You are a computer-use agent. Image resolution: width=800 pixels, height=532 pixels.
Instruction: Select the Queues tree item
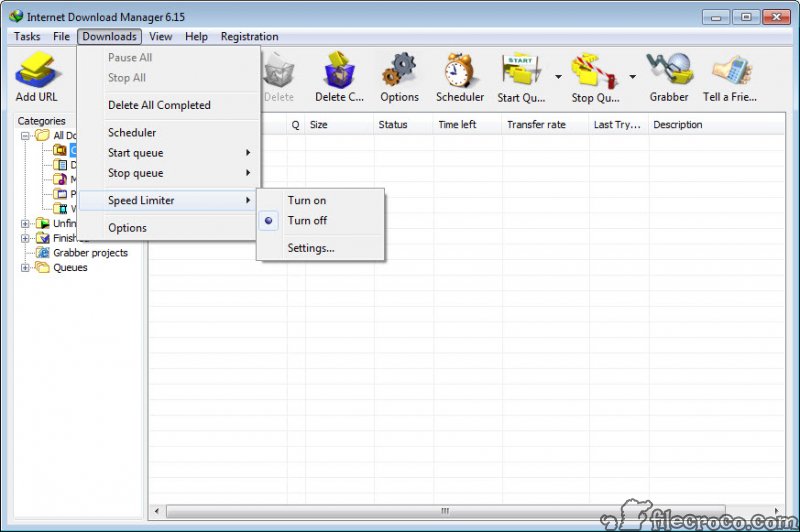coord(70,268)
